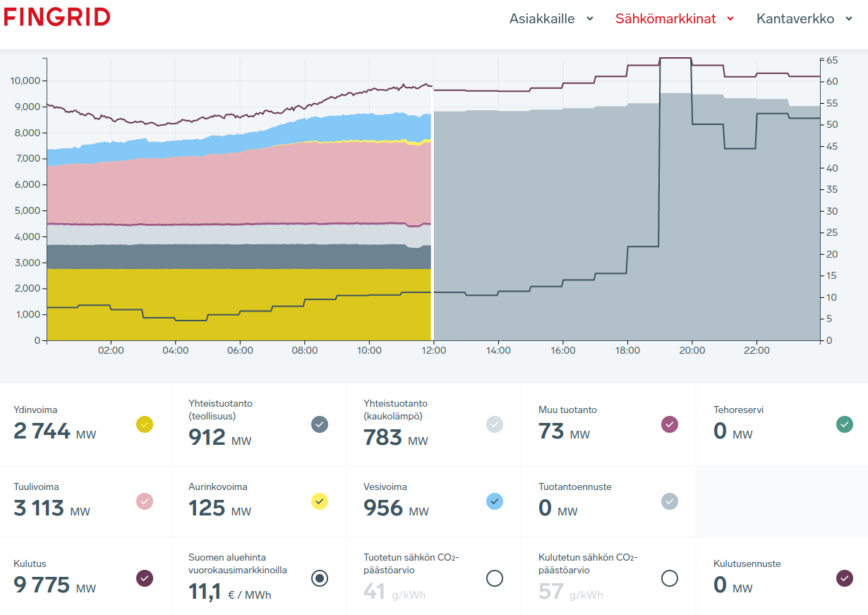The height and width of the screenshot is (615, 868).
Task: Open the Sähkömarkkinat menu item
Action: click(x=665, y=19)
